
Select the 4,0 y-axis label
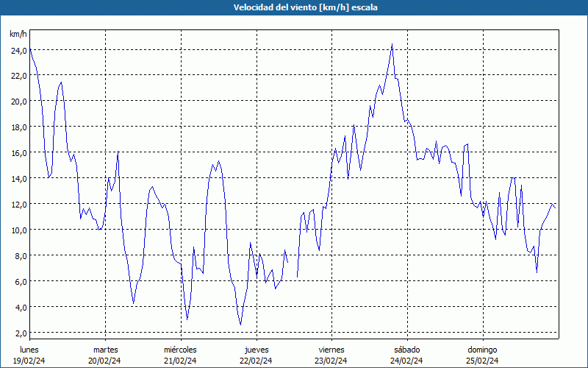coord(21,308)
